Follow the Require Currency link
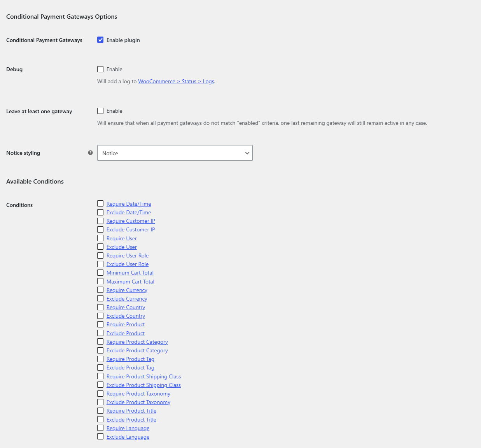The height and width of the screenshot is (448, 481). click(127, 290)
